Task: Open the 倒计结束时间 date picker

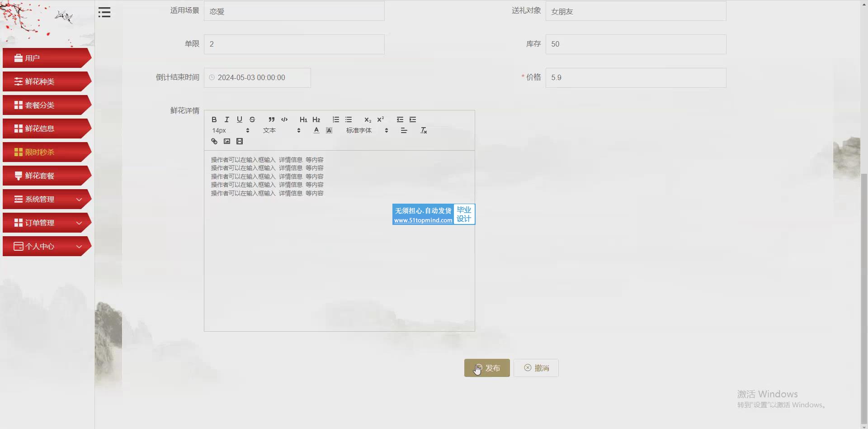Action: click(257, 78)
